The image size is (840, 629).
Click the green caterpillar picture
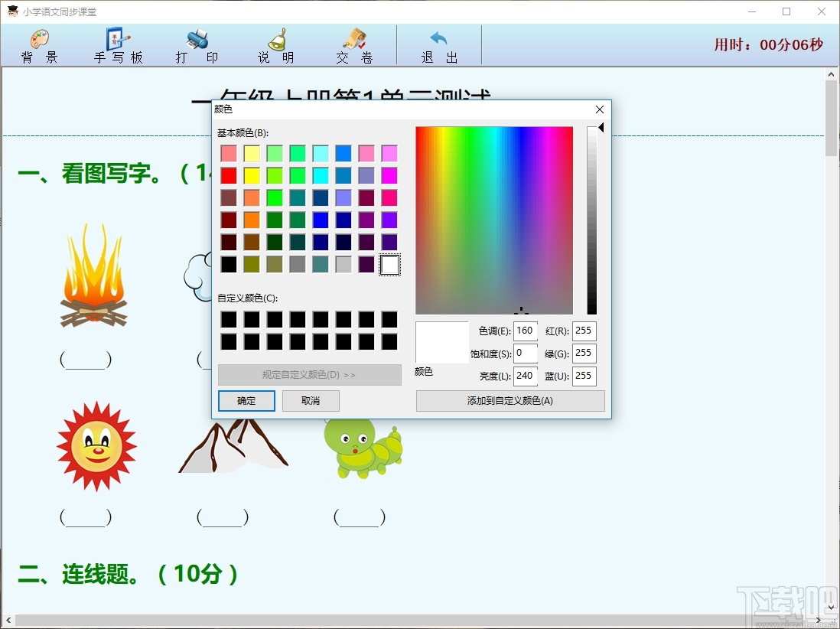(x=363, y=448)
